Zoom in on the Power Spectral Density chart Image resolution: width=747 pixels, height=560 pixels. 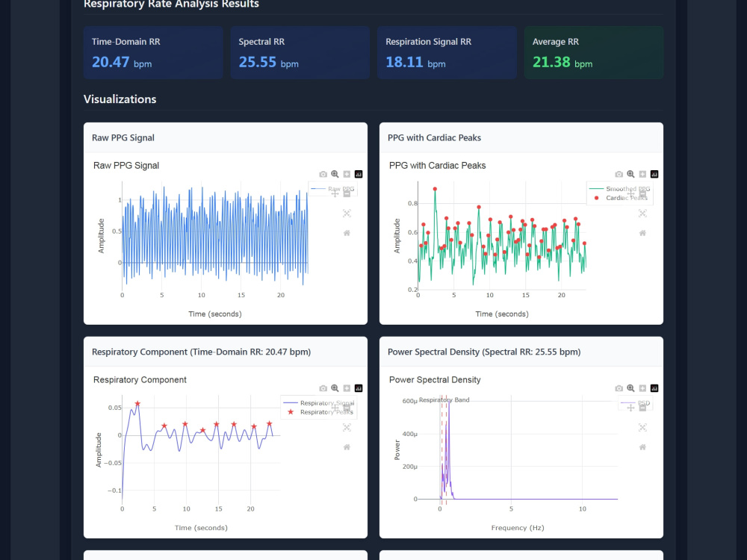tap(642, 388)
